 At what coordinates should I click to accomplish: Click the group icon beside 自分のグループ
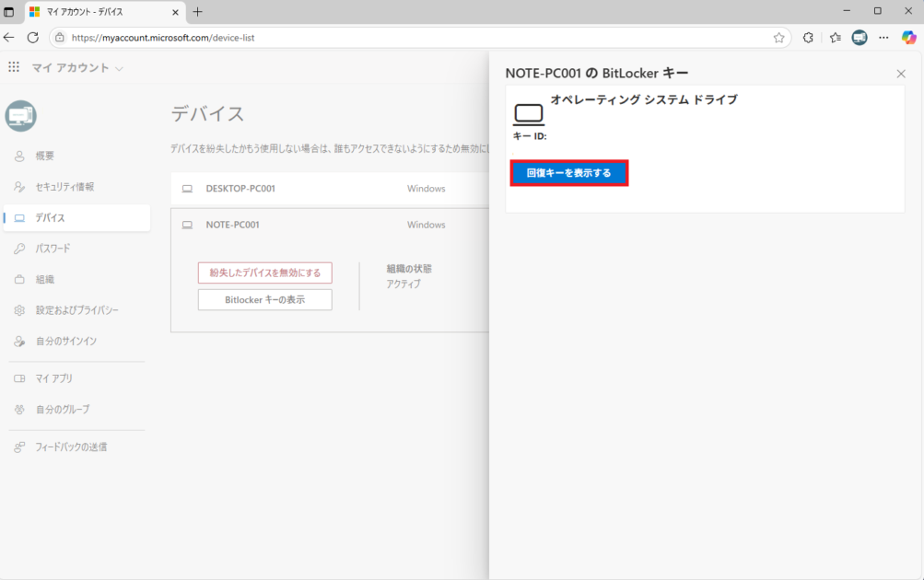(19, 410)
